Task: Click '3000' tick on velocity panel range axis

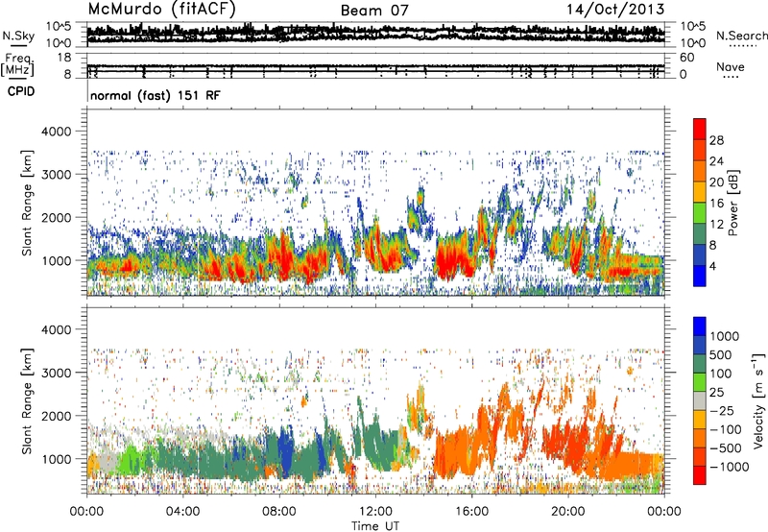Action: 56,373
